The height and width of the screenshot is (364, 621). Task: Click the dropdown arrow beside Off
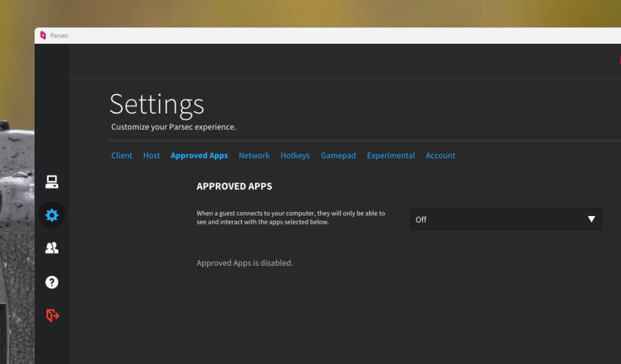tap(591, 219)
